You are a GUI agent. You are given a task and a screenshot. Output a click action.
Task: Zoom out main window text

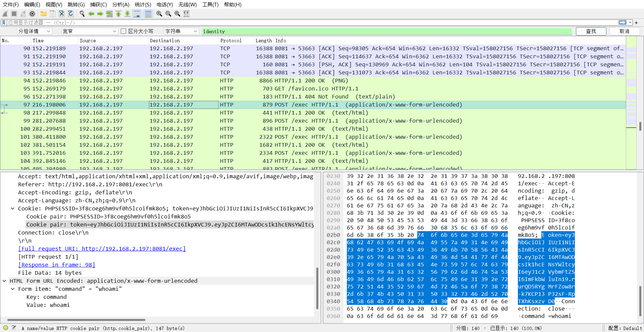168,14
